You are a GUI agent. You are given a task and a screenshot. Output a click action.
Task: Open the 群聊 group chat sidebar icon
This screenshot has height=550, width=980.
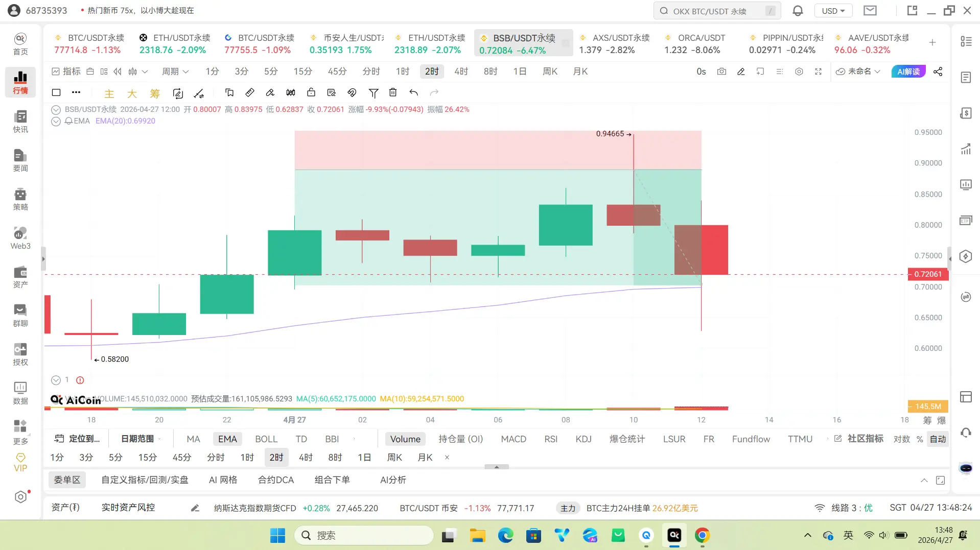[20, 316]
